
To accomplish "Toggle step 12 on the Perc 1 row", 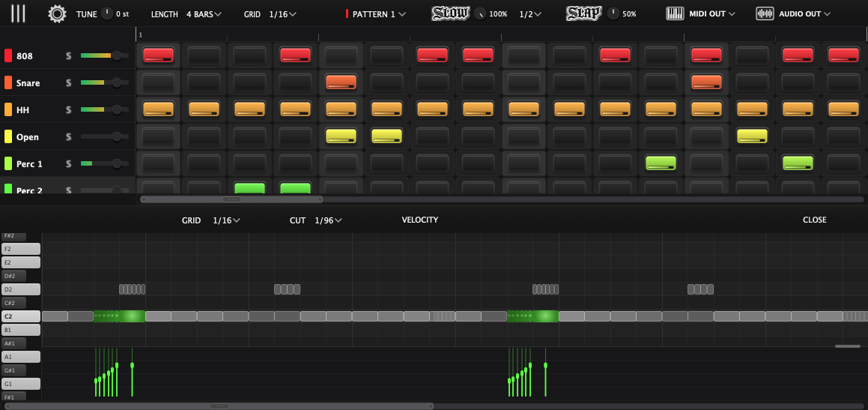I will click(x=661, y=163).
